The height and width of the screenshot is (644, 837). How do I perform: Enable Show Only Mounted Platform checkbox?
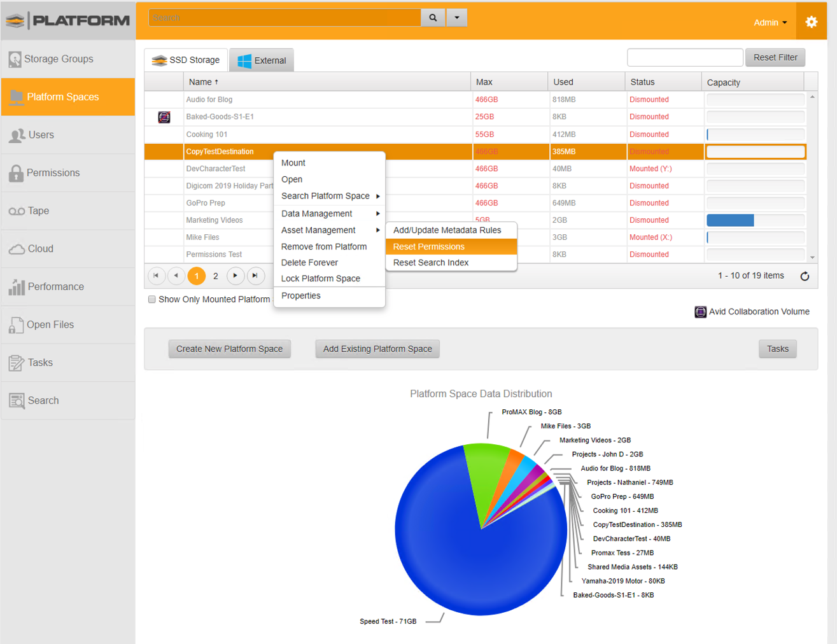(x=152, y=299)
